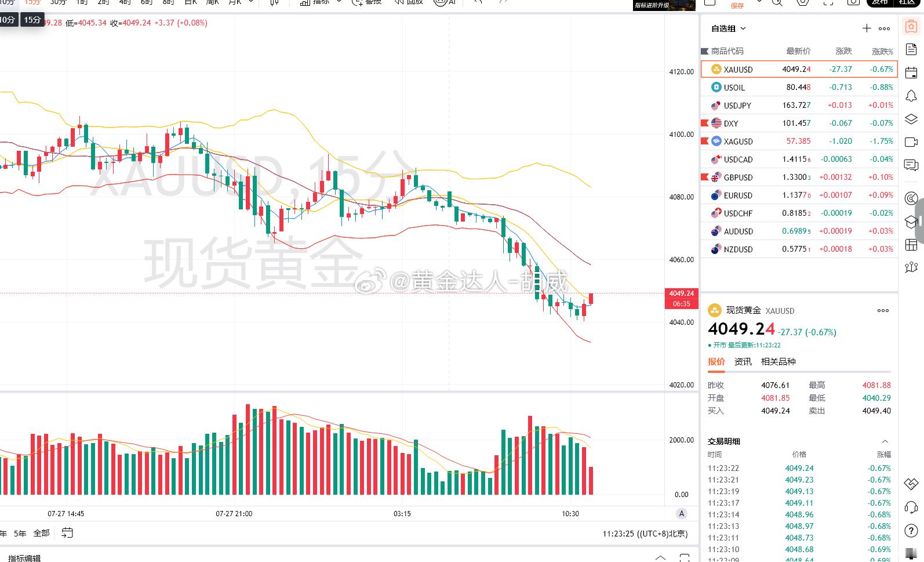Toggle auto scale 'A' on price axis

point(682,513)
